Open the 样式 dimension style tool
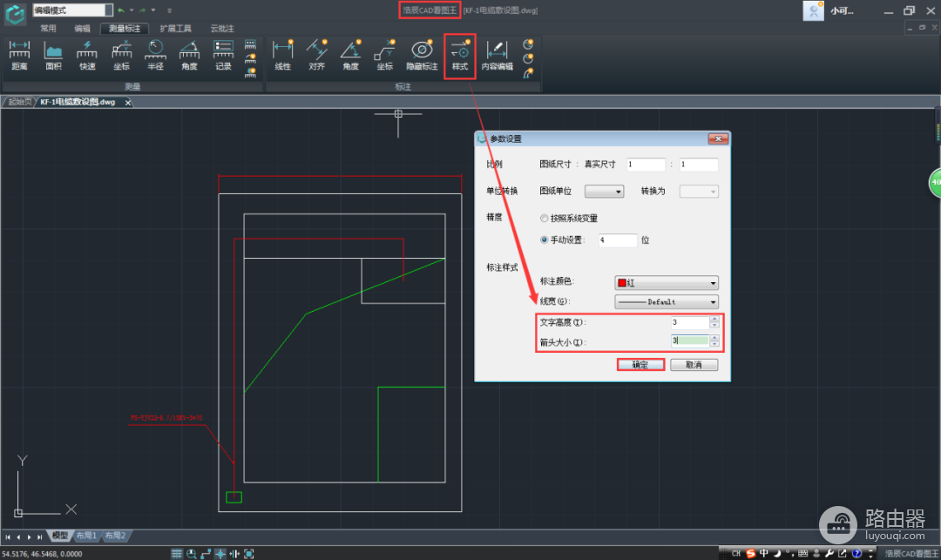Image resolution: width=941 pixels, height=560 pixels. click(460, 55)
